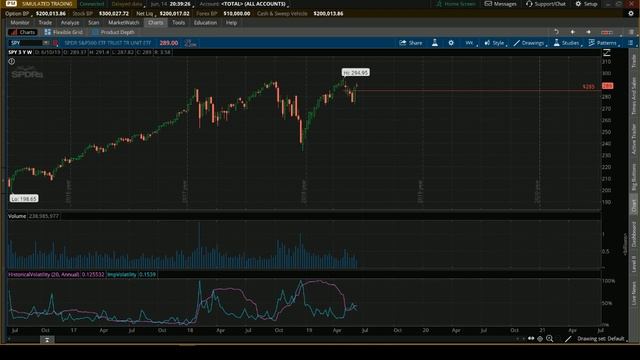Click the Volume study label

click(17, 216)
